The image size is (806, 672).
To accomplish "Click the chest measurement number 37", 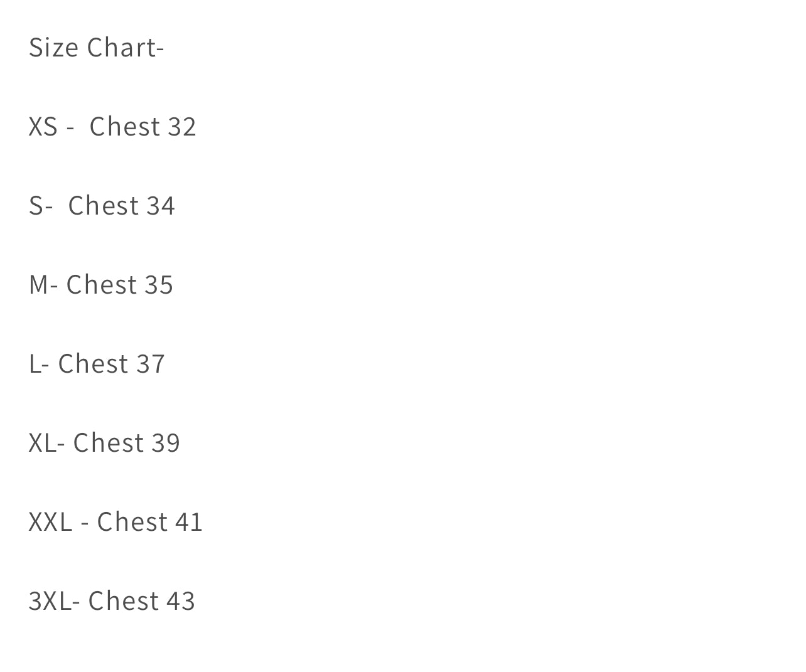I will click(151, 364).
